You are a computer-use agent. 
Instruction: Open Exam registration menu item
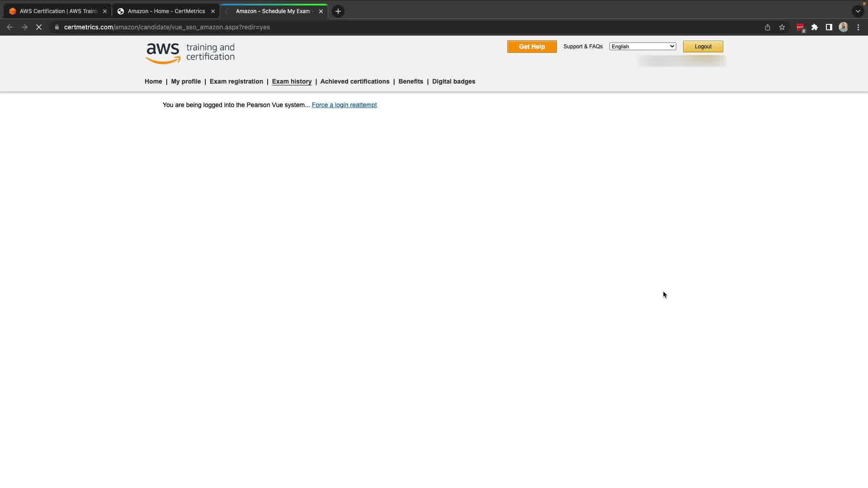236,81
